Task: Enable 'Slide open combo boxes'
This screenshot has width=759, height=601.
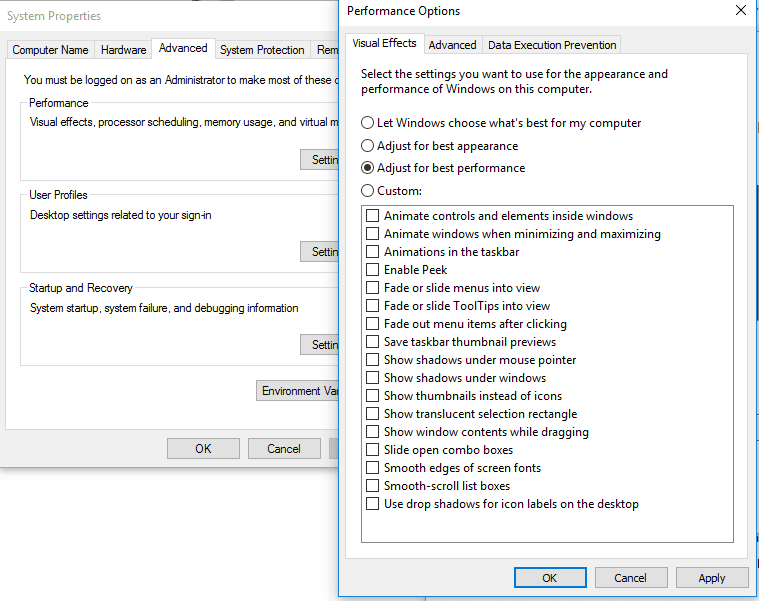Action: pyautogui.click(x=372, y=450)
